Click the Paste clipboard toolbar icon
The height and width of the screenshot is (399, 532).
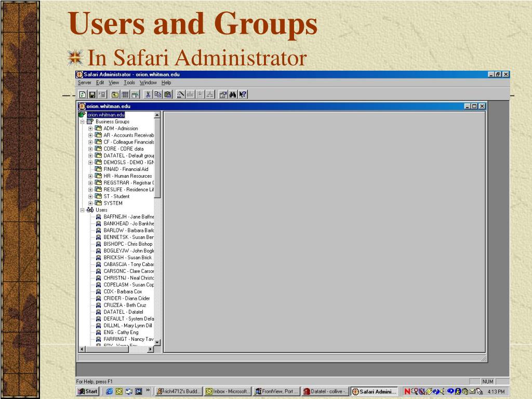(x=168, y=95)
